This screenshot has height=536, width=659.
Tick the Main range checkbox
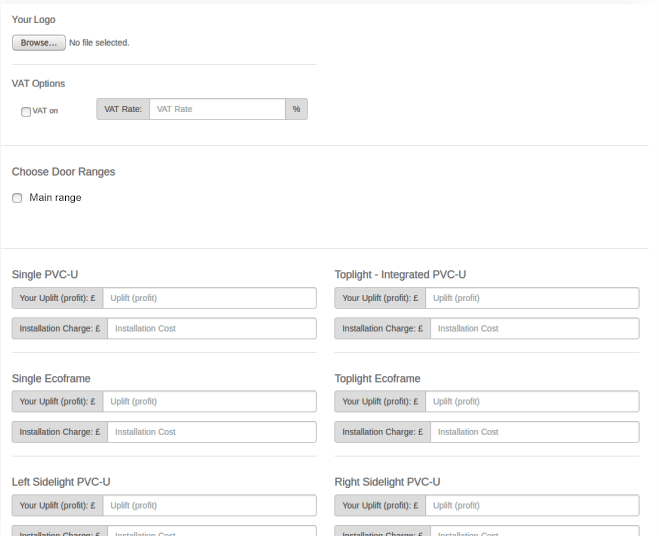[17, 198]
